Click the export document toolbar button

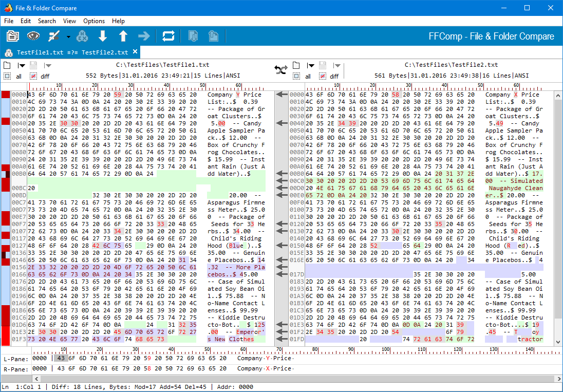click(x=214, y=36)
